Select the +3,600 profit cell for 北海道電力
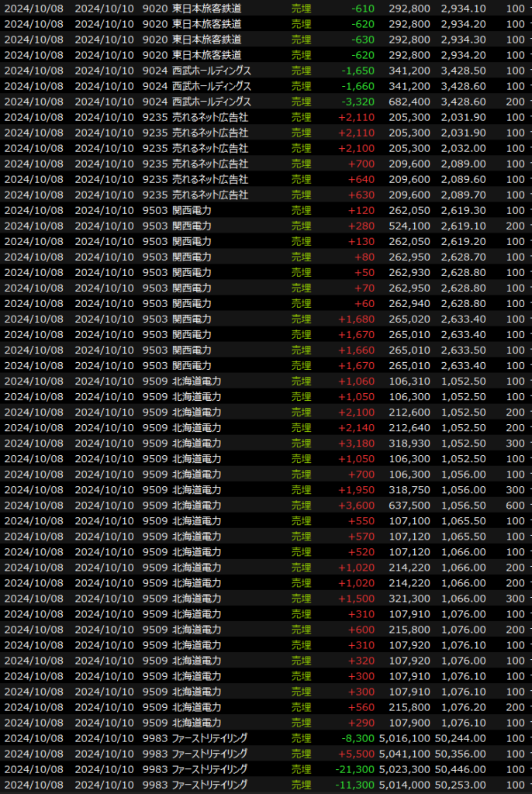 pos(358,505)
